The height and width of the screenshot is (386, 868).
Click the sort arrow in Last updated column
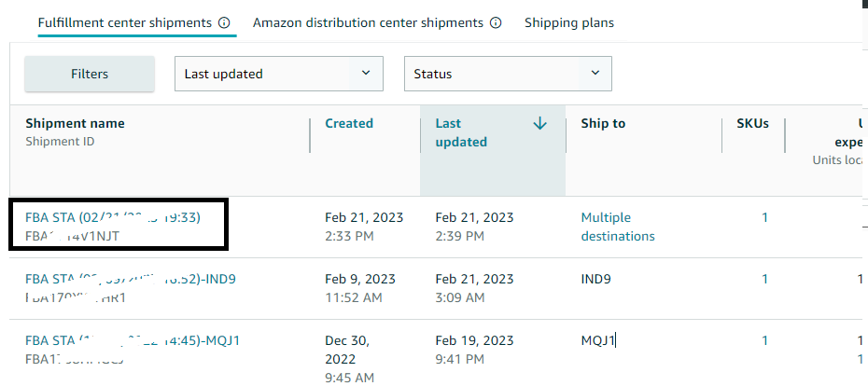tap(539, 124)
